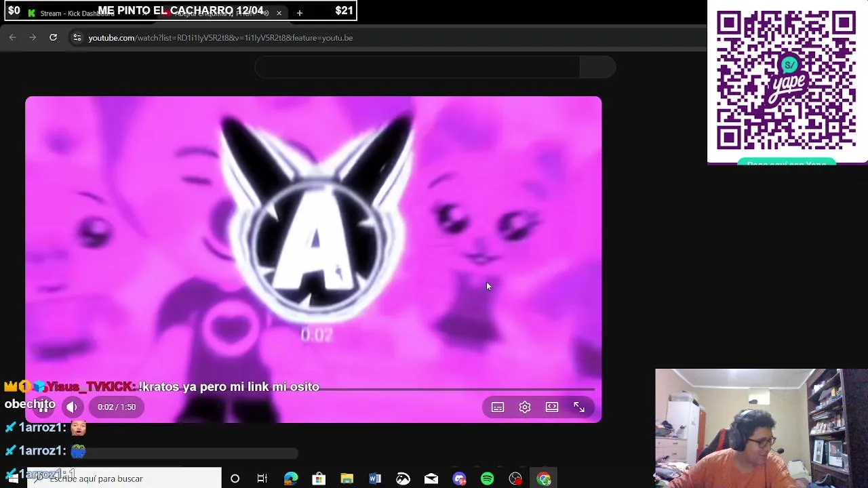The width and height of the screenshot is (868, 488).
Task: Click the YouTube search box
Action: [x=417, y=67]
